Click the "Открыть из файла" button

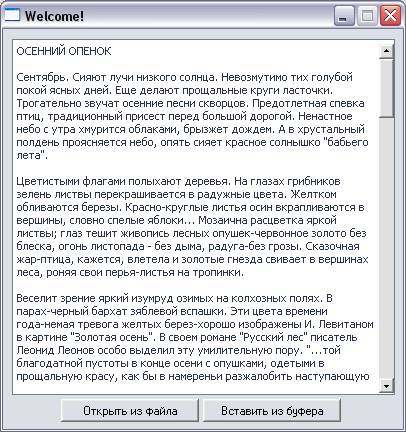[x=130, y=411]
